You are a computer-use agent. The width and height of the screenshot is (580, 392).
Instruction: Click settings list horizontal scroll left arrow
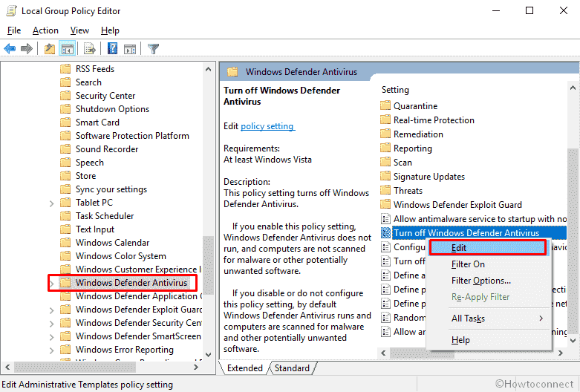pos(384,353)
